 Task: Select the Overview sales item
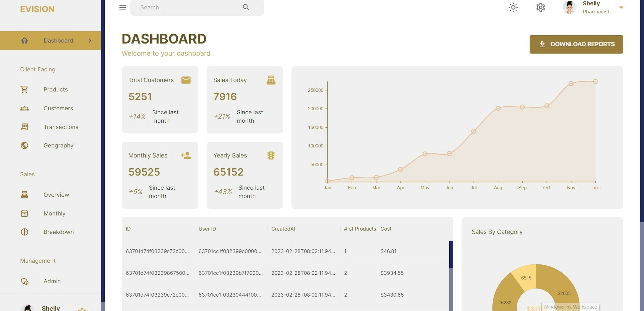point(56,195)
